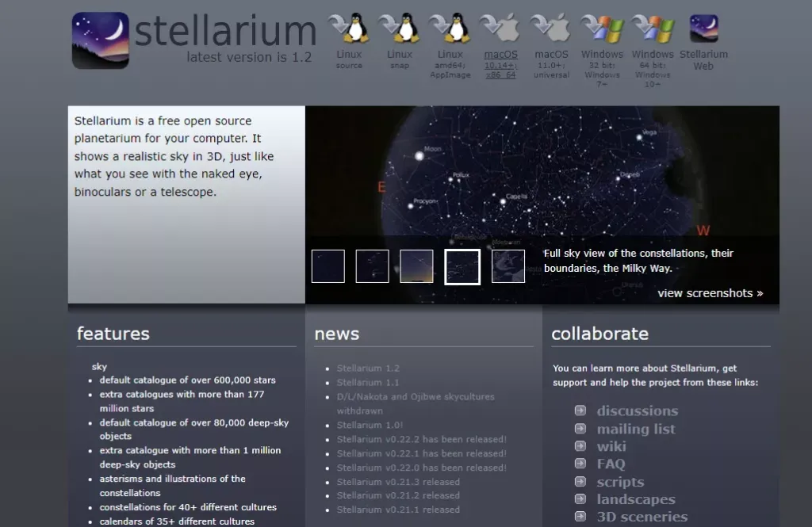This screenshot has width=812, height=527.
Task: Open the Stellarium Web icon
Action: [704, 29]
